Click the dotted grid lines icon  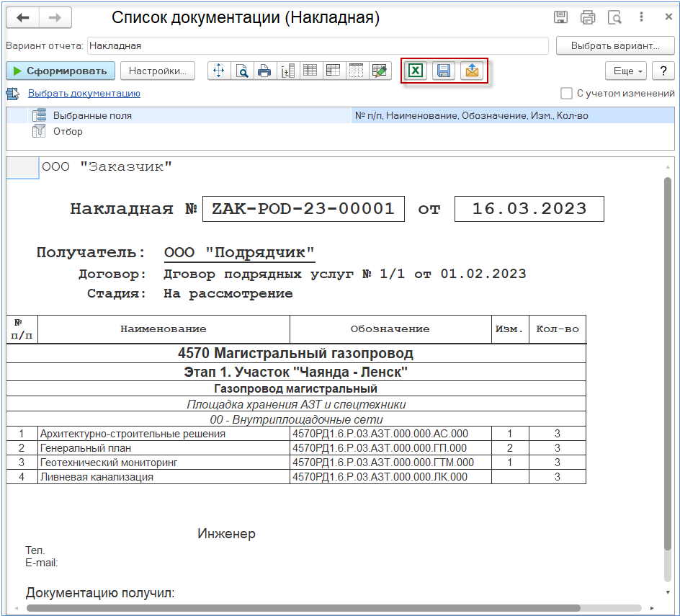[357, 71]
